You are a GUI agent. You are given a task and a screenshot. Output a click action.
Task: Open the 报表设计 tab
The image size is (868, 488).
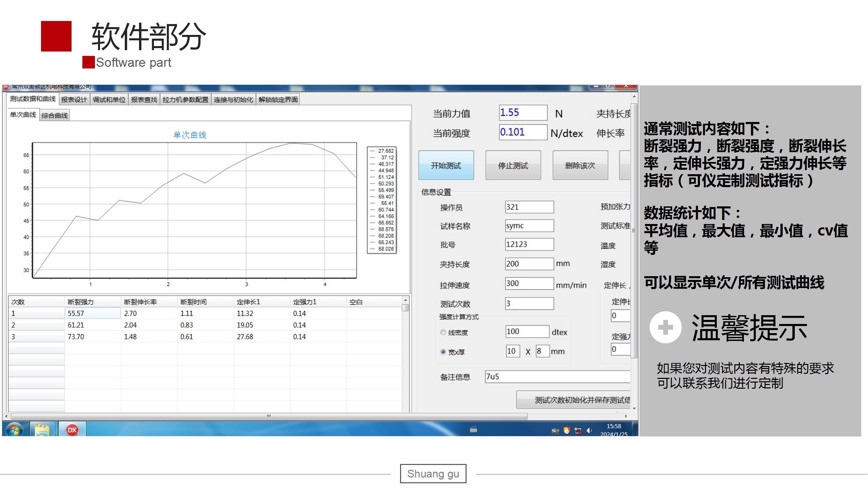click(74, 100)
